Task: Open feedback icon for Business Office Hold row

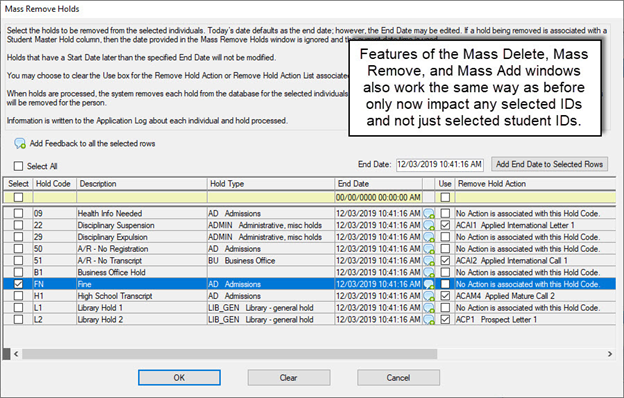Action: click(x=429, y=273)
